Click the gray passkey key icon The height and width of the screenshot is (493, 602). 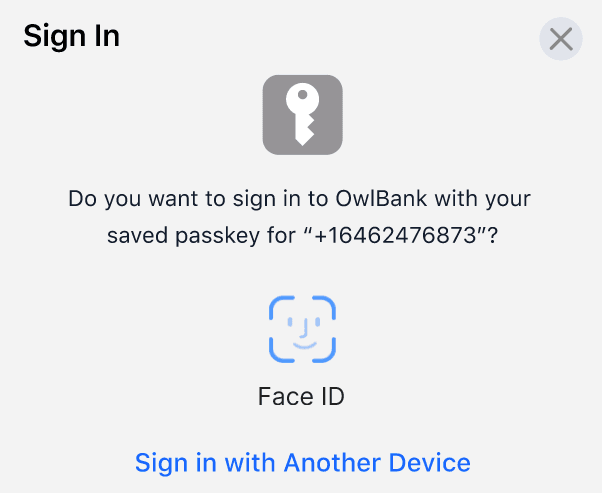pyautogui.click(x=302, y=115)
